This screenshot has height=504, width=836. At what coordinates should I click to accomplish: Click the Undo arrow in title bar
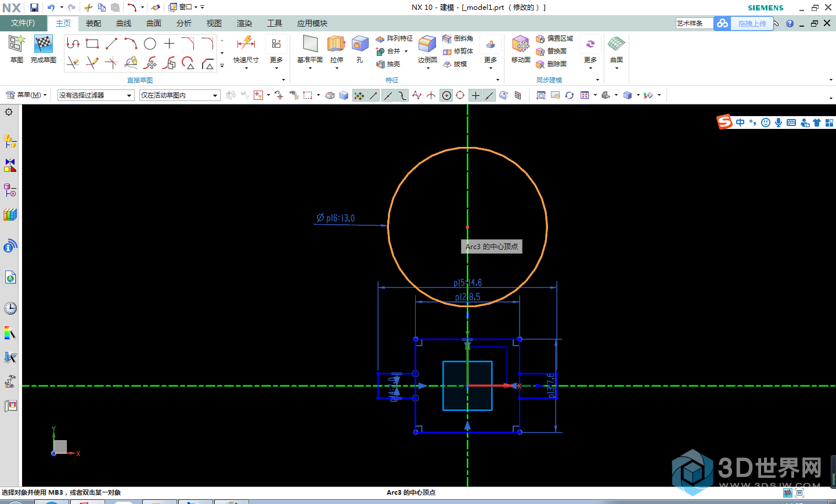click(x=51, y=8)
